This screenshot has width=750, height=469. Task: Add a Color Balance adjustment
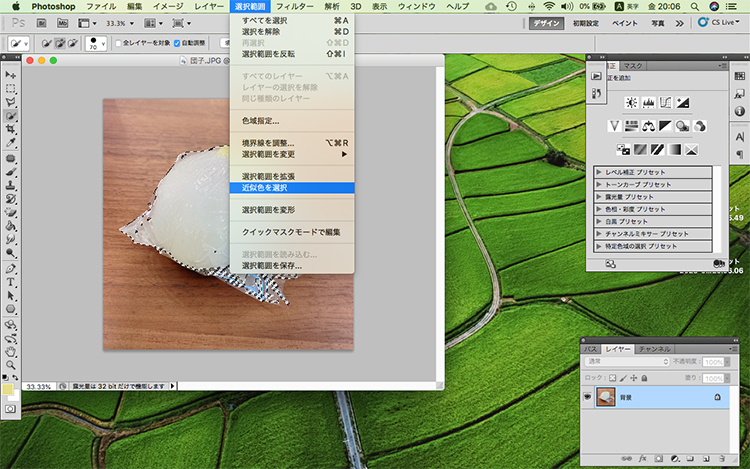click(649, 126)
